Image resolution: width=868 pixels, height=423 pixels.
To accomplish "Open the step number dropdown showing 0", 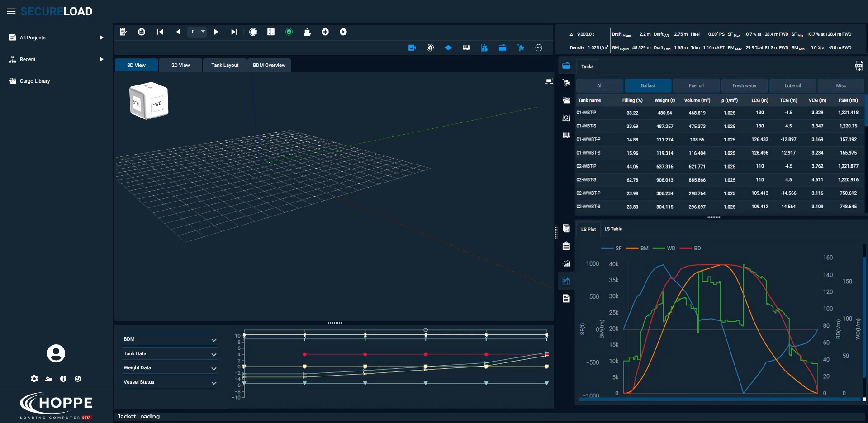I will (198, 32).
